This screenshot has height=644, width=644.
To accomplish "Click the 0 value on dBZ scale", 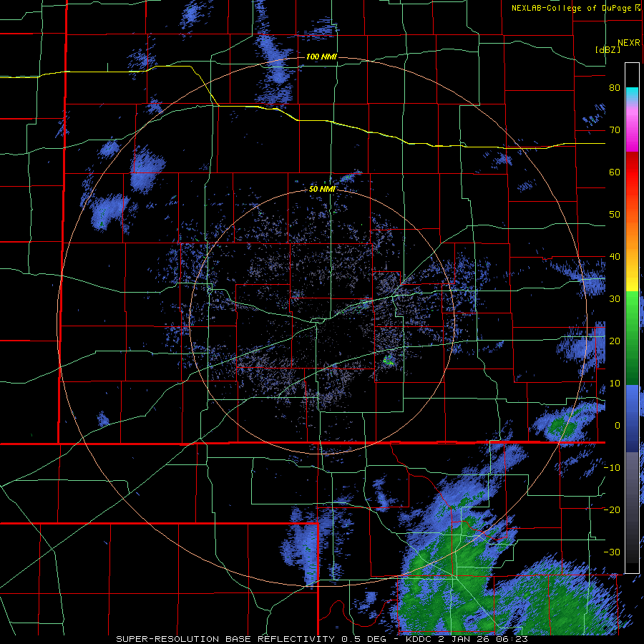I will [x=618, y=426].
